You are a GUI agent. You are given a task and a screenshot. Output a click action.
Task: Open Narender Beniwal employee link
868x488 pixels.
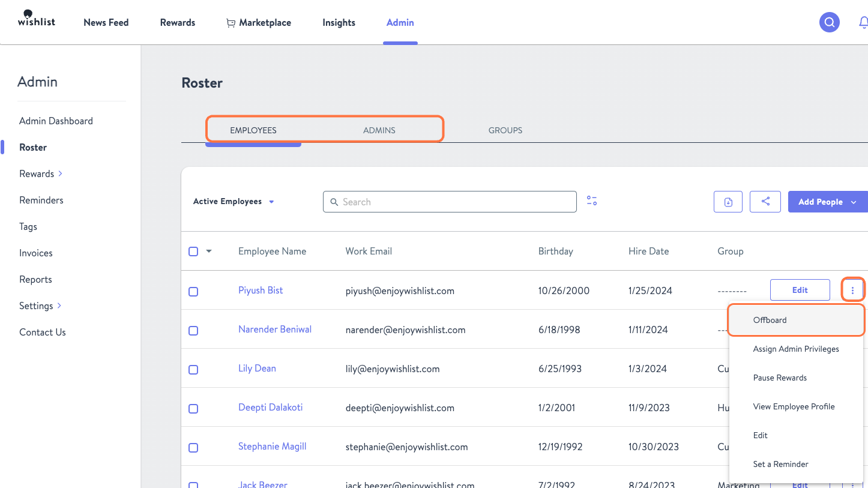pyautogui.click(x=275, y=329)
